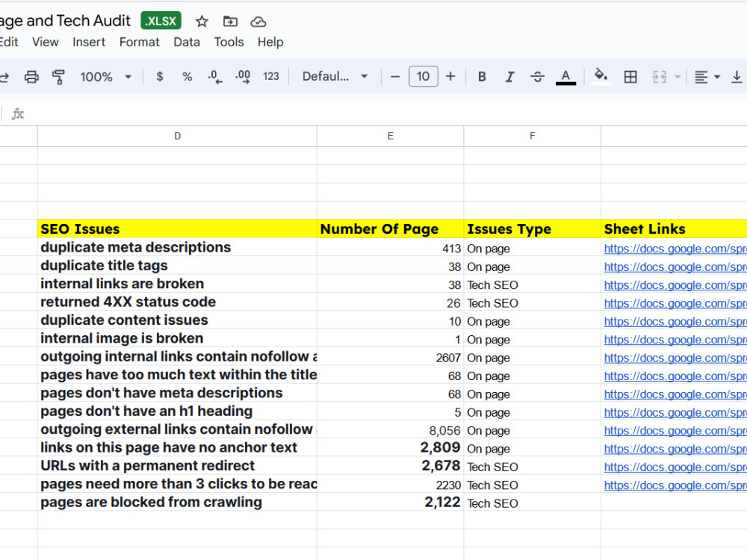Select the 'SEO Issues' header cell
Image resolution: width=747 pixels, height=560 pixels.
(x=177, y=229)
